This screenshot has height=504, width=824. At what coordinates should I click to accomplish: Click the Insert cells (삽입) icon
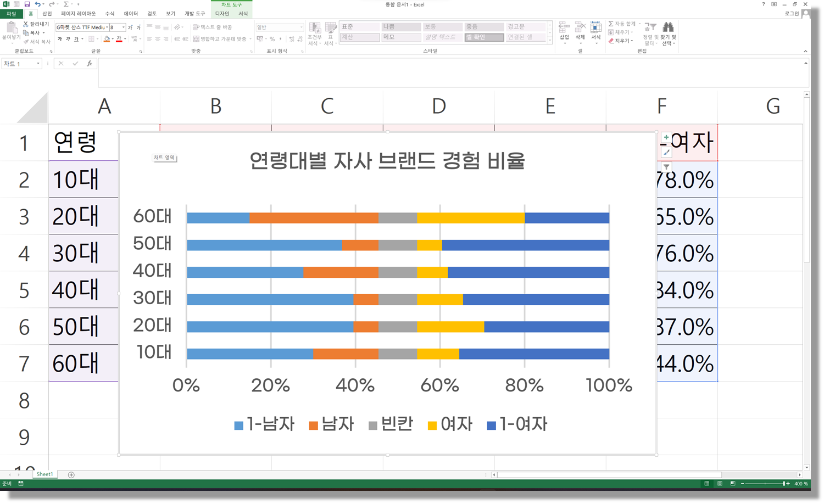tap(564, 27)
